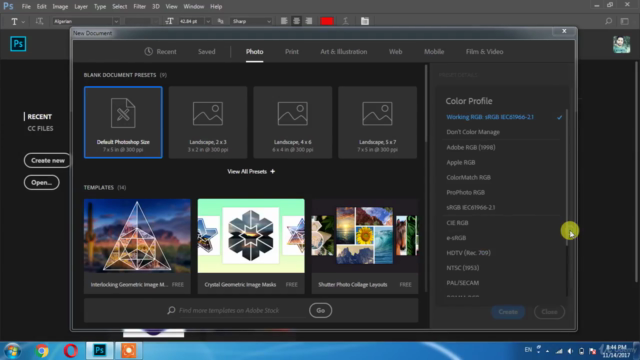640x360 pixels.
Task: Click the Photoshop home logo icon
Action: (18, 44)
